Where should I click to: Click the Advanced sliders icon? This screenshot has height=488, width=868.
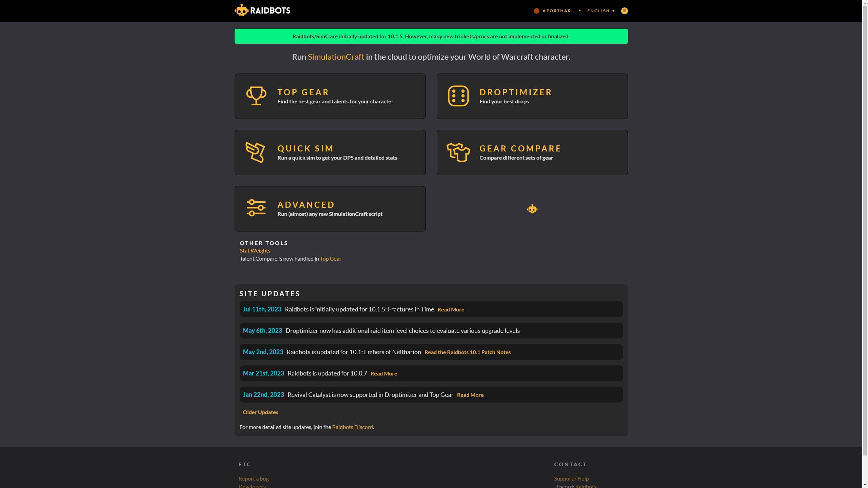click(256, 208)
